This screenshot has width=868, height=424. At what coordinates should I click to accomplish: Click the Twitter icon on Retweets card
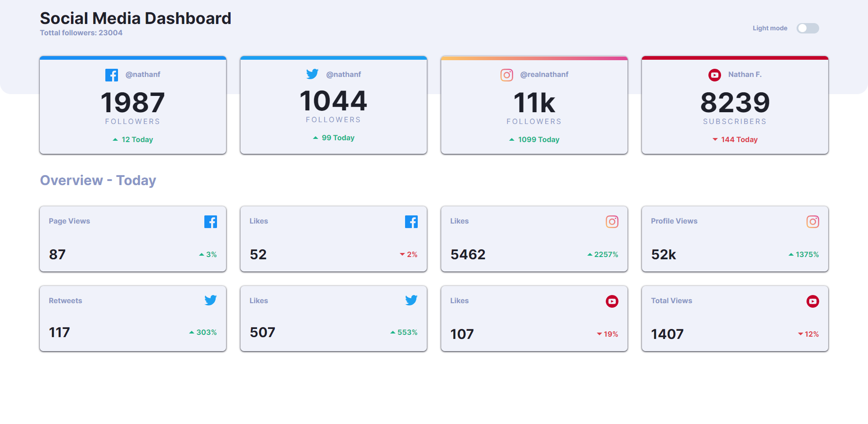click(x=211, y=300)
